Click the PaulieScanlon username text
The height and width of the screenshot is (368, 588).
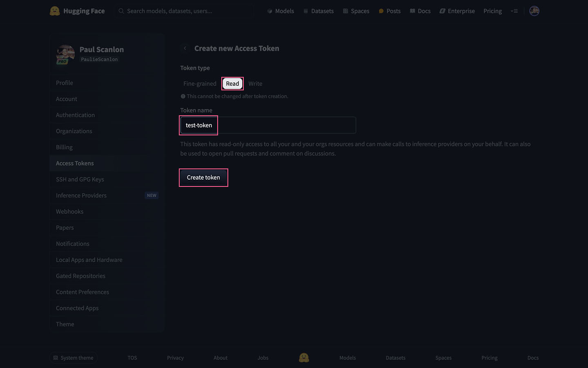(x=99, y=59)
